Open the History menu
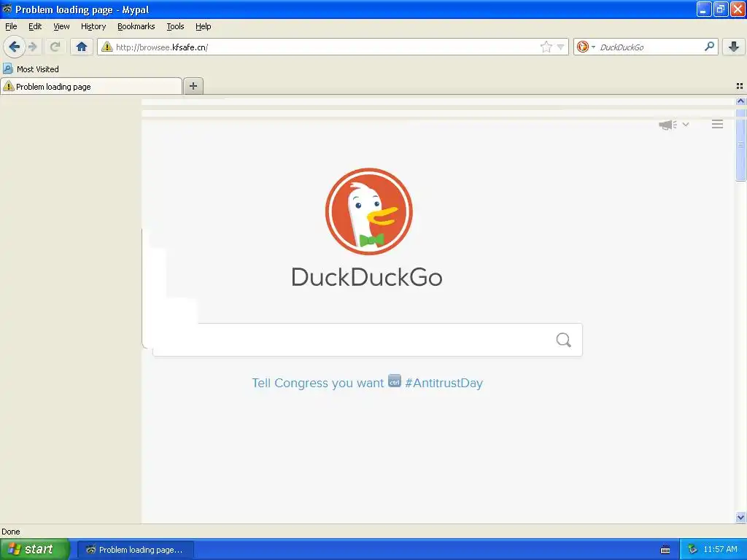 point(93,26)
